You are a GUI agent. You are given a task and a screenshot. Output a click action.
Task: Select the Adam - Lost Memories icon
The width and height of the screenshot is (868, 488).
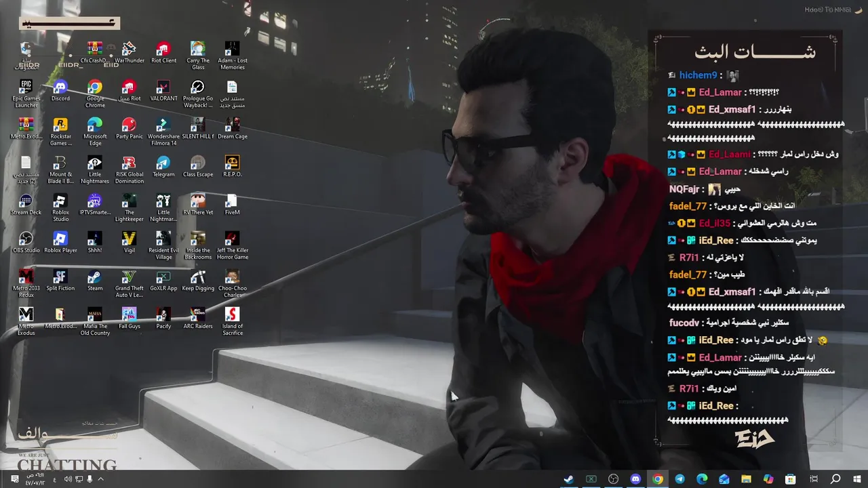coord(232,56)
